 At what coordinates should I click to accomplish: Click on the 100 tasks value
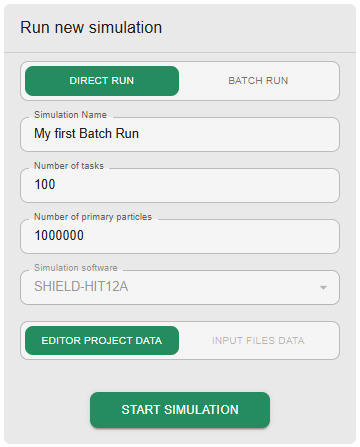coord(45,184)
